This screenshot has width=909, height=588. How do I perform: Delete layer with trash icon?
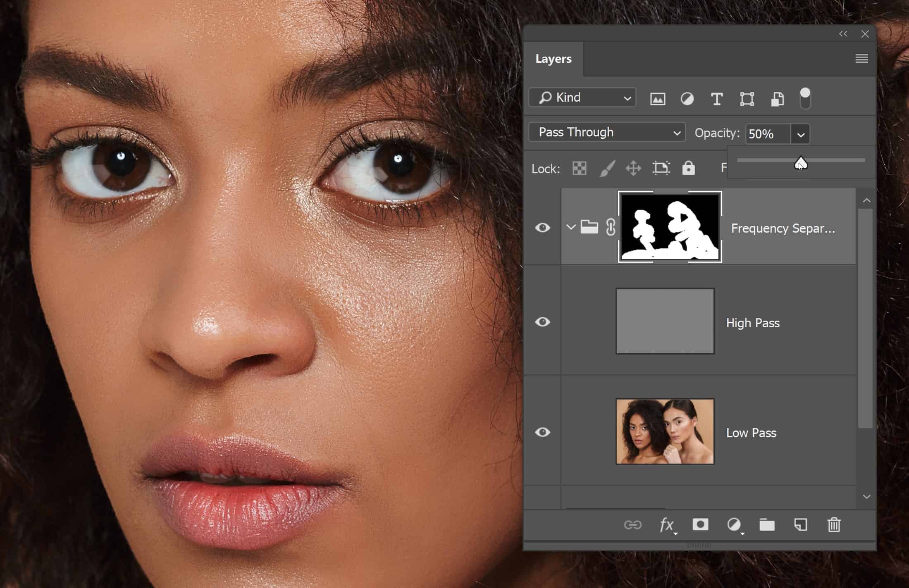pos(834,524)
